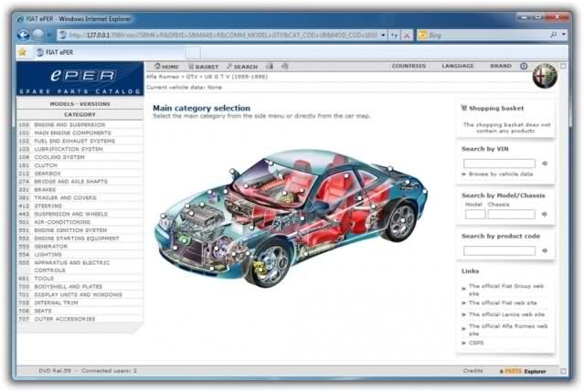Click the Search by product code field

(x=499, y=250)
